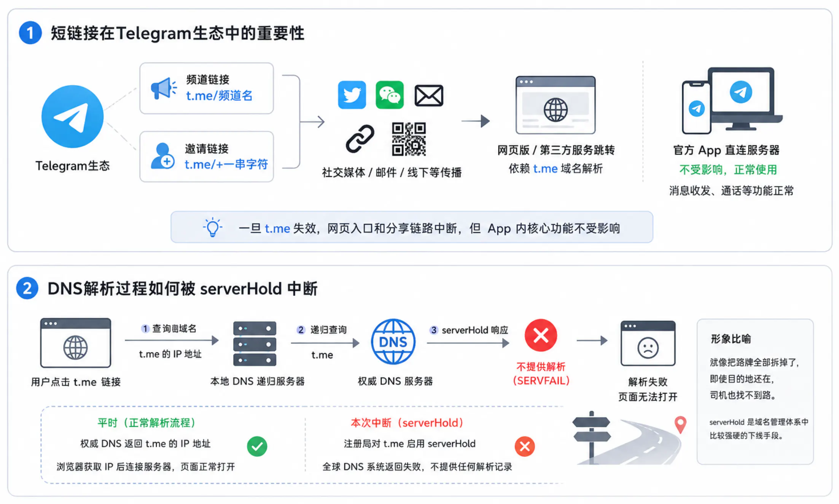Click the 用户点击 t.me 链接 caption
The image size is (839, 504).
[x=76, y=382]
